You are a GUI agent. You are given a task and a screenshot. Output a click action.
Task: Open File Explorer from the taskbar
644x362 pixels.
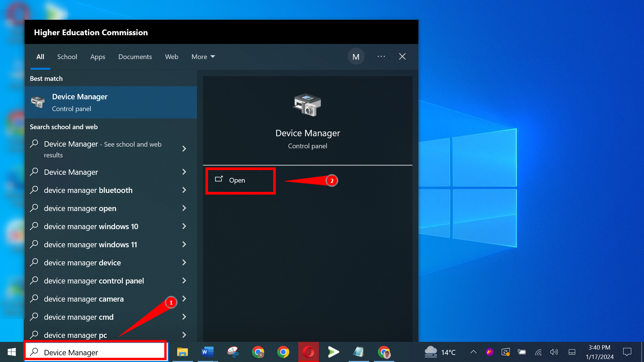pos(183,352)
